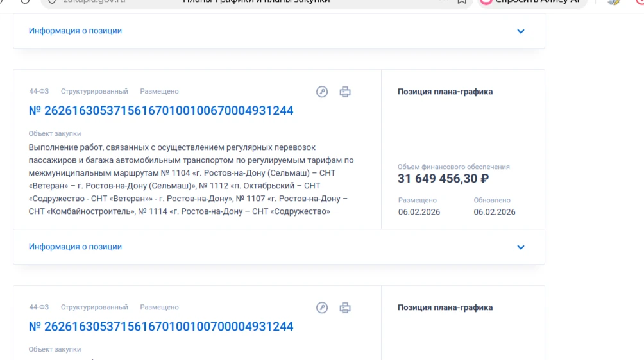
Task: Open plan link № 262616305371561670100100670004931244
Action: pos(161,111)
